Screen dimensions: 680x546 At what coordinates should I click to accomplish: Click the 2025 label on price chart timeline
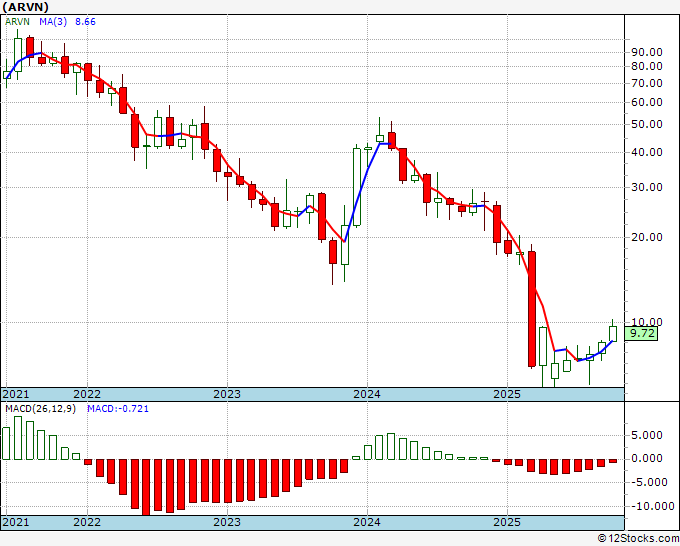click(507, 394)
